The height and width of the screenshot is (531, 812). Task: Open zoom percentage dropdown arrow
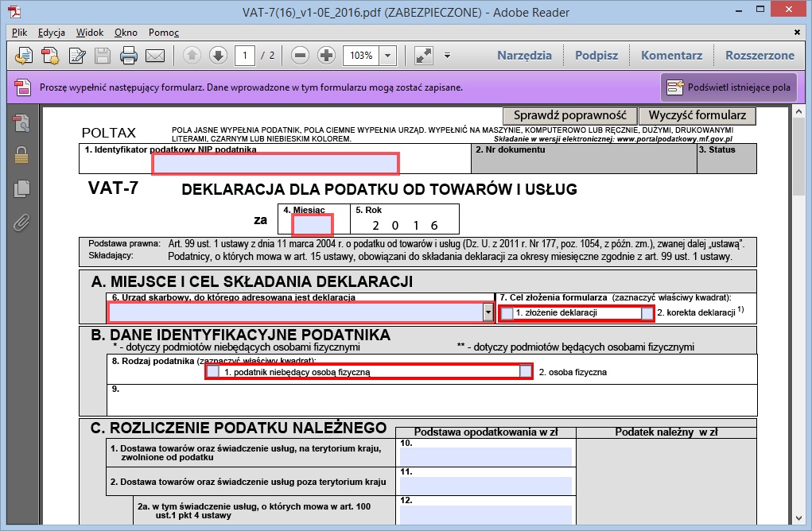tap(387, 56)
